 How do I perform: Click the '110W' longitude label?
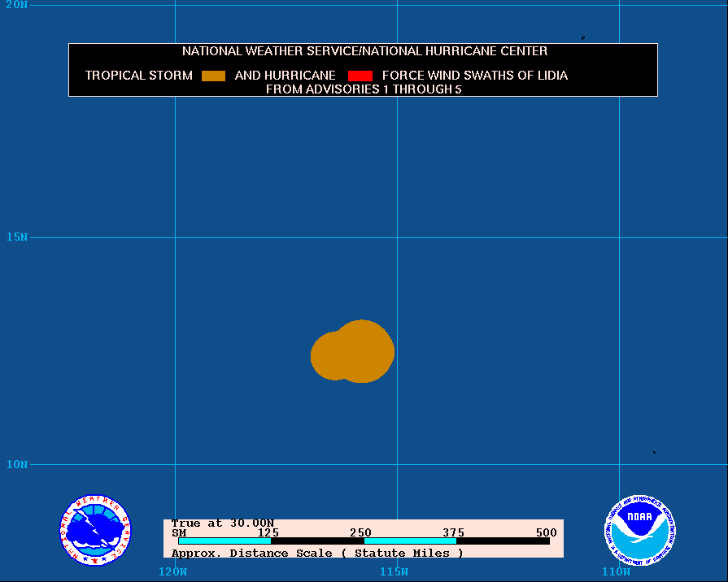point(616,571)
